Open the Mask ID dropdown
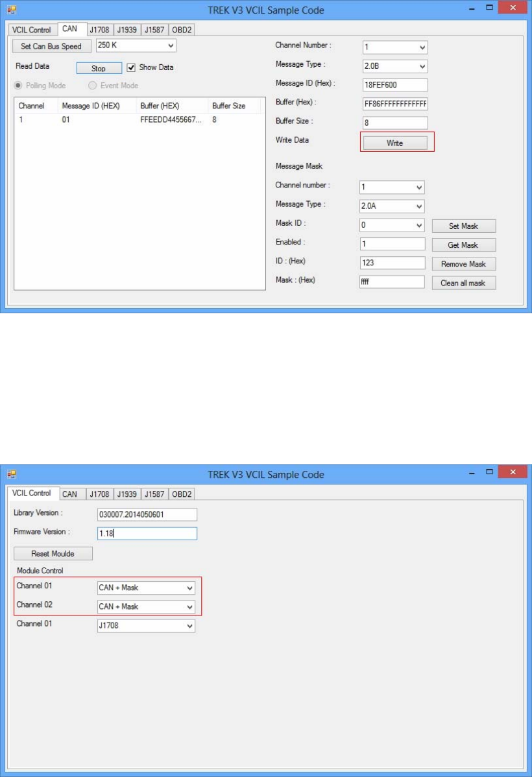Image resolution: width=532 pixels, height=777 pixels. pos(392,225)
